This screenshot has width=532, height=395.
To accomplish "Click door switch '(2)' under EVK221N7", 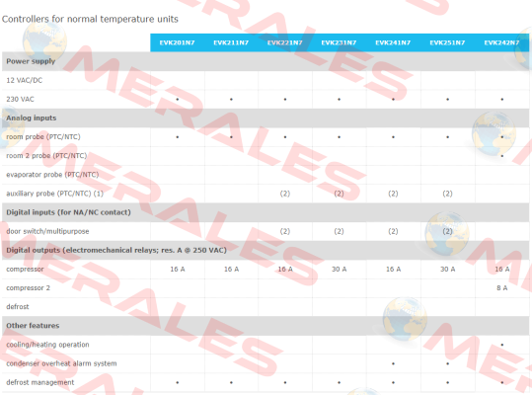I will [x=285, y=231].
